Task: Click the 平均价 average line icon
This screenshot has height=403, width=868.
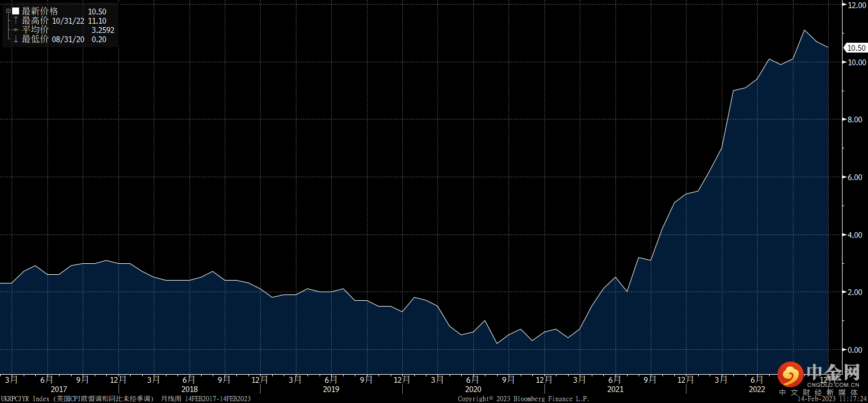Action: 16,30
